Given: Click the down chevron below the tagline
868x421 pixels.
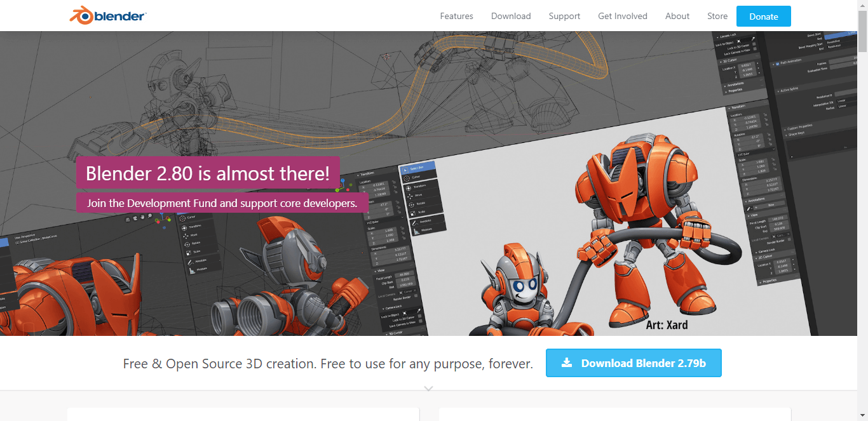Looking at the screenshot, I should click(x=429, y=388).
